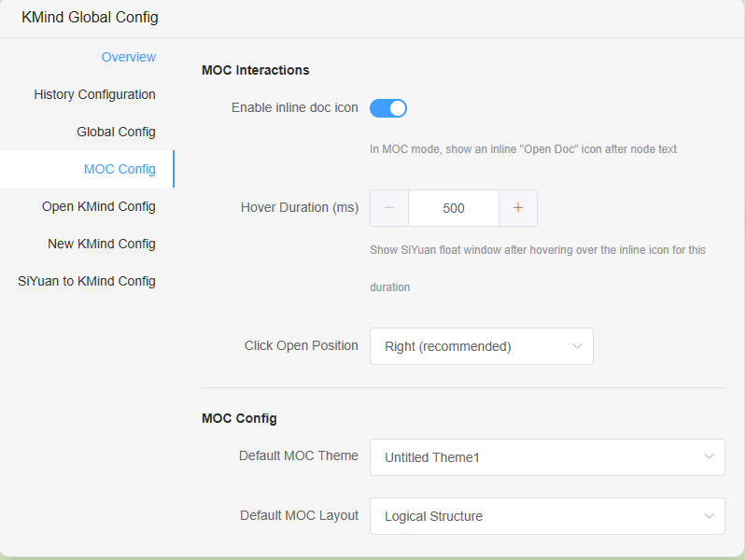Viewport: 746px width, 560px height.
Task: Click chevron arrow on Right (recommended) selector
Action: pyautogui.click(x=577, y=346)
